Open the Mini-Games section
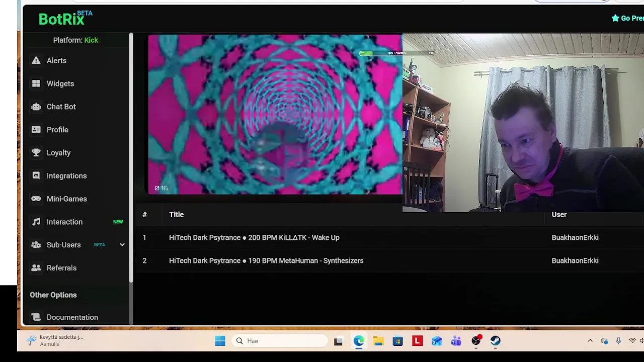This screenshot has width=644, height=362. pyautogui.click(x=67, y=199)
